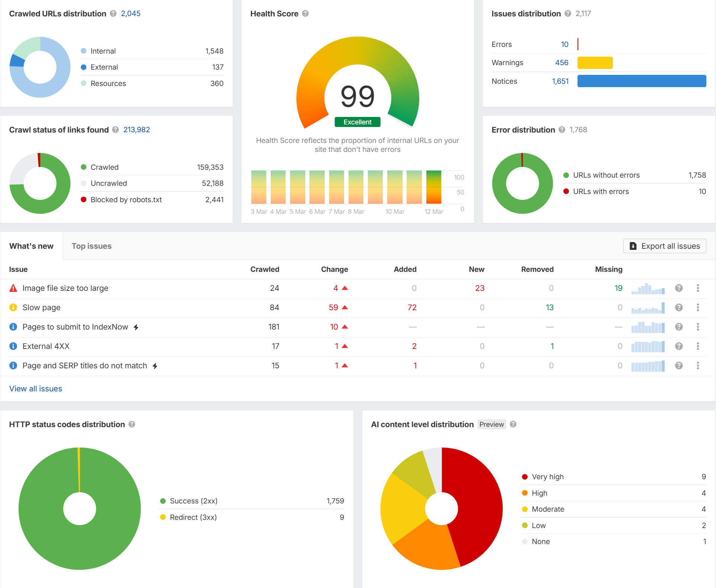Click the lightning icon on Page and SERP titles do not match
716x588 pixels.
[155, 366]
